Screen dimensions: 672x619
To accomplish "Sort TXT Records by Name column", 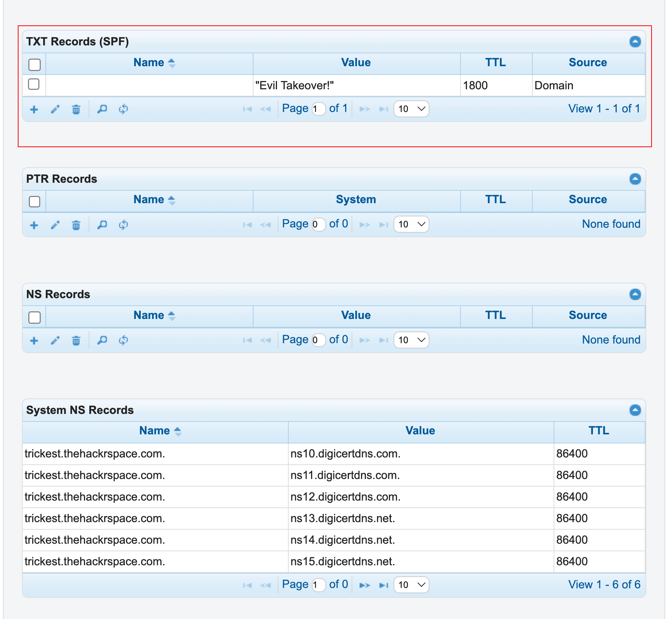I will pos(149,62).
